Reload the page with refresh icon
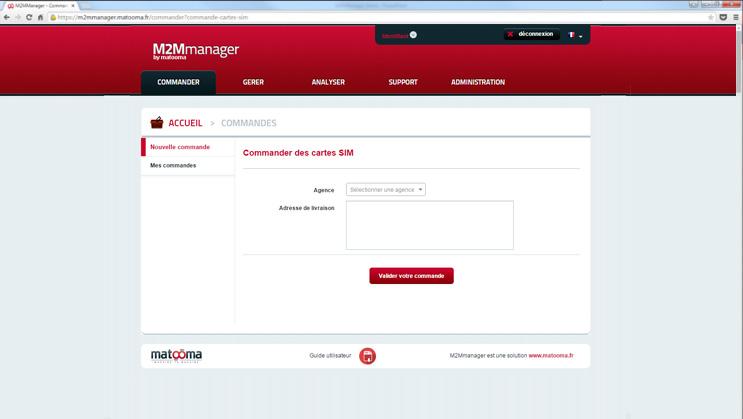This screenshot has width=743, height=419. pyautogui.click(x=29, y=17)
